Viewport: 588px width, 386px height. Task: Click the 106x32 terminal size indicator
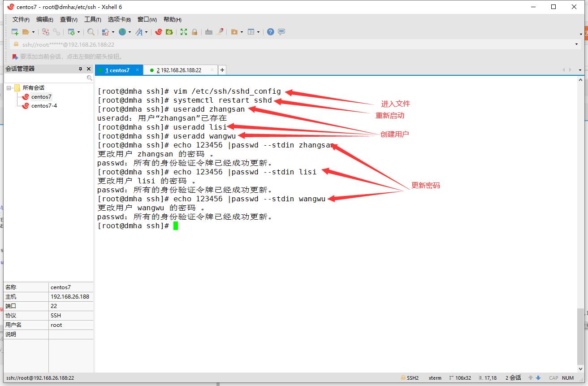[x=460, y=378]
